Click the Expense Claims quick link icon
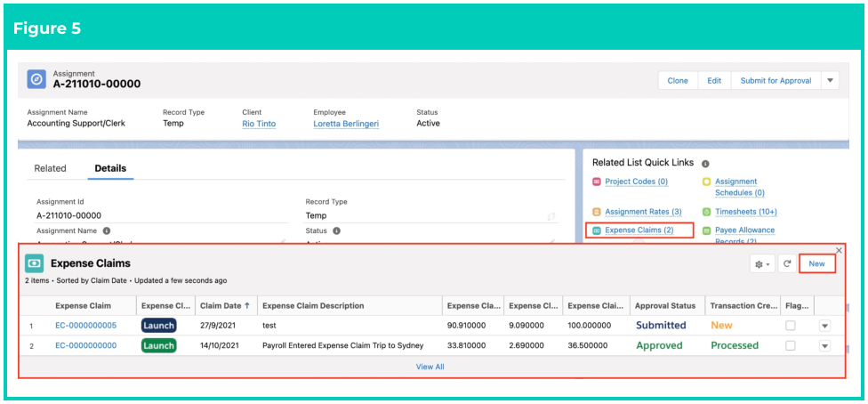The image size is (868, 404). [x=597, y=230]
